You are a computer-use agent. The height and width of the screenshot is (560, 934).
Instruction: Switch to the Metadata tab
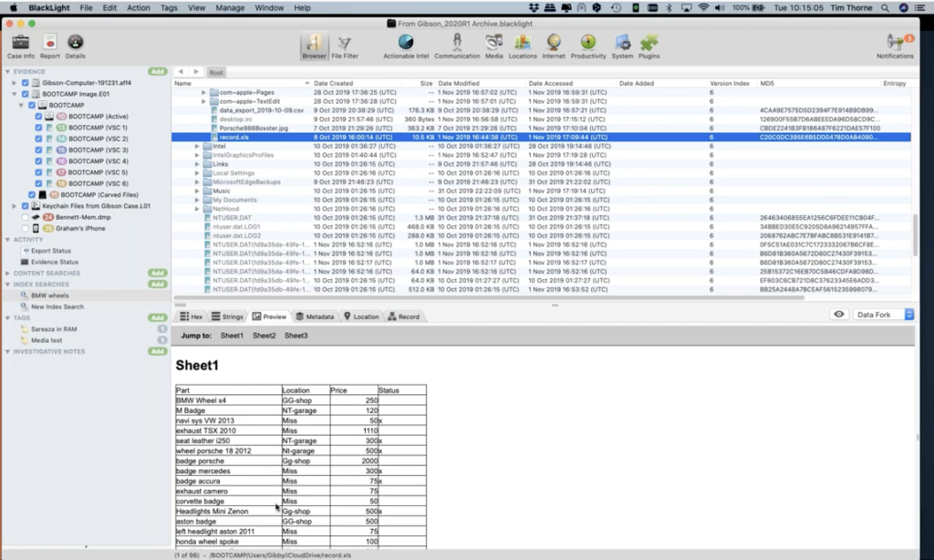point(315,316)
